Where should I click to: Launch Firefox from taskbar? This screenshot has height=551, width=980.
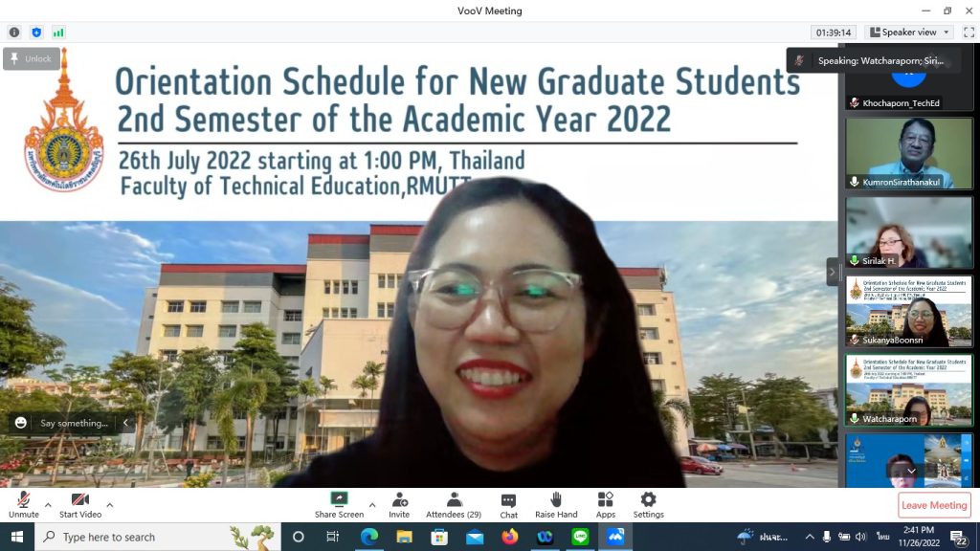coord(510,538)
